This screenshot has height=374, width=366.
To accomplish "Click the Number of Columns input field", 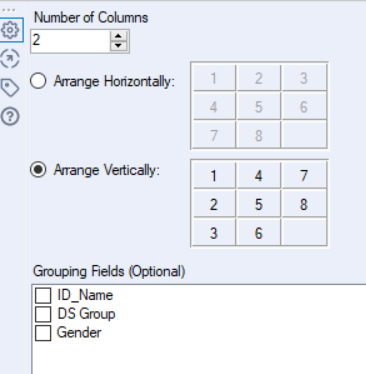I will (70, 41).
